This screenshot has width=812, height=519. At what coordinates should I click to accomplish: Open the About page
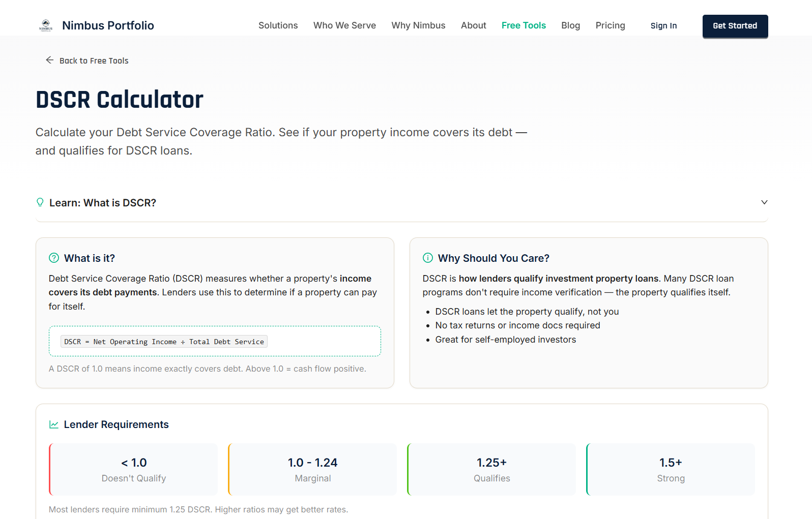(473, 25)
